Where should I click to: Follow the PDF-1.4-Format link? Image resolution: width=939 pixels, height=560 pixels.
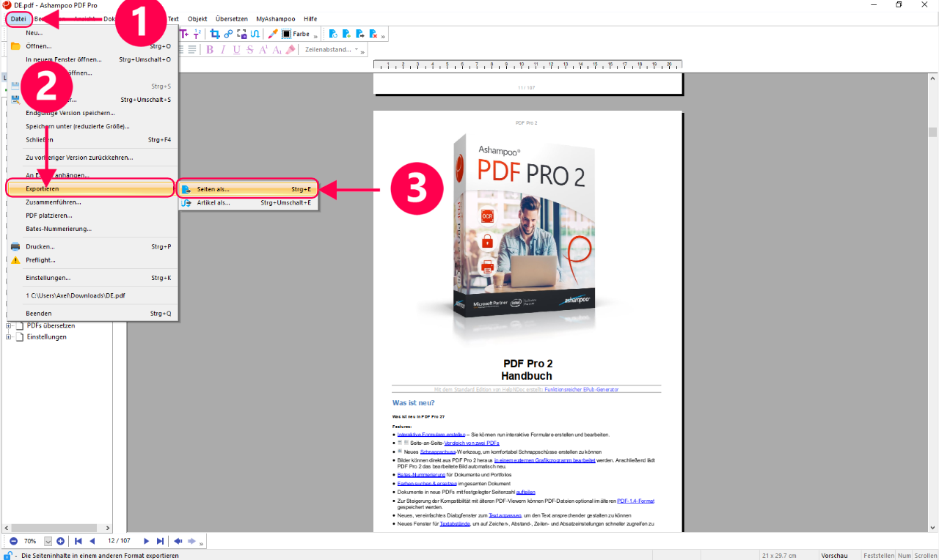(635, 501)
